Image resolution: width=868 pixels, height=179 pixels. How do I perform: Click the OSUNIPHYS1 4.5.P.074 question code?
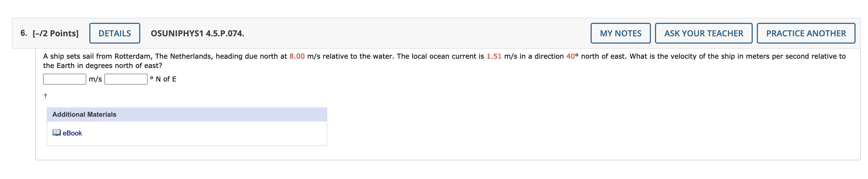[197, 33]
